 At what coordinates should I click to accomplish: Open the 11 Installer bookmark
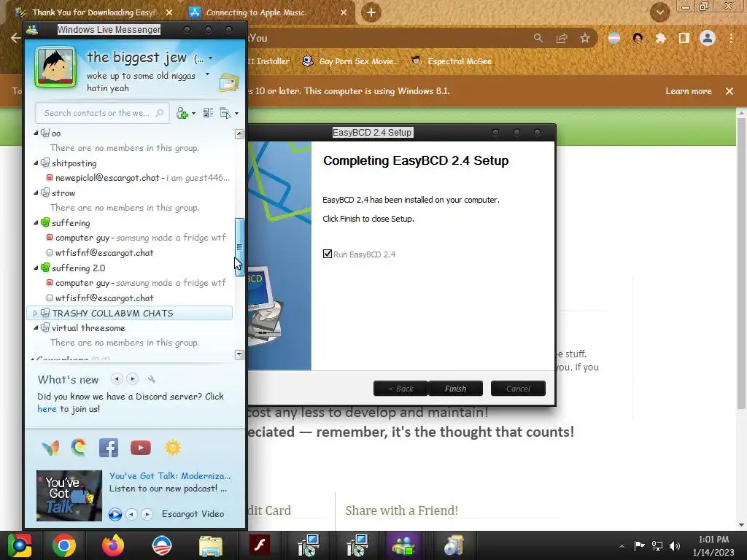click(x=268, y=61)
